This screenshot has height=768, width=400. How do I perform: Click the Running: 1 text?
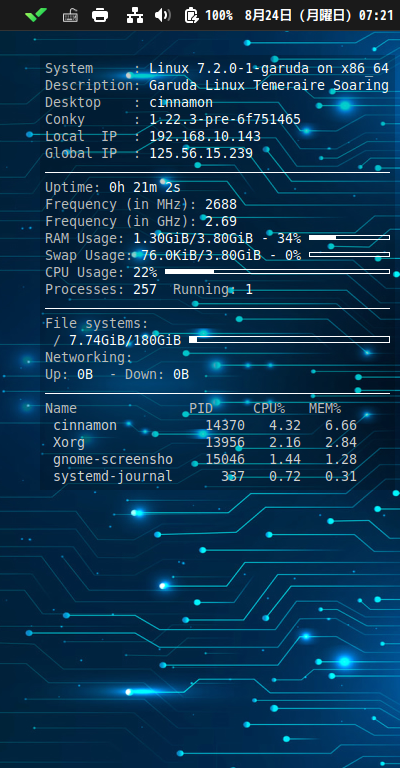213,289
